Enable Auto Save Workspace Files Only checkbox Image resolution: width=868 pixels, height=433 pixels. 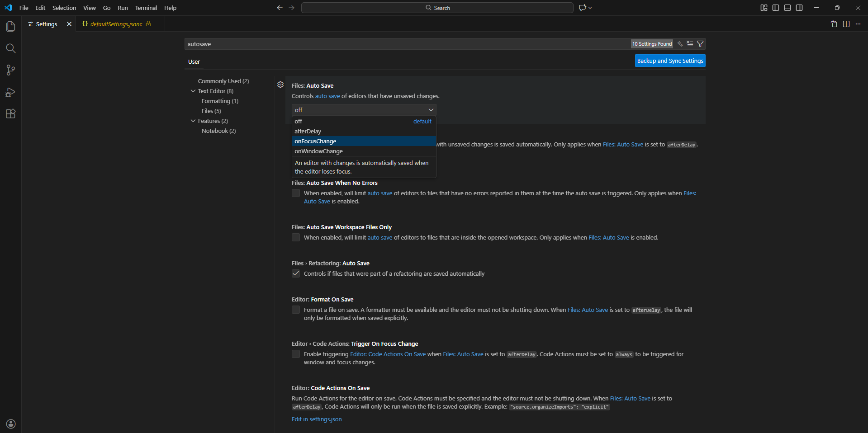(x=296, y=237)
